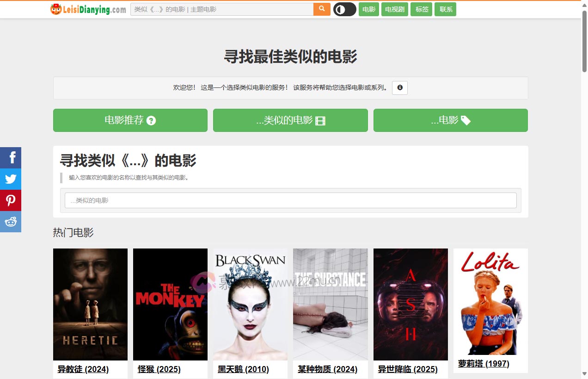Open the 电影 menu in header

(x=369, y=9)
